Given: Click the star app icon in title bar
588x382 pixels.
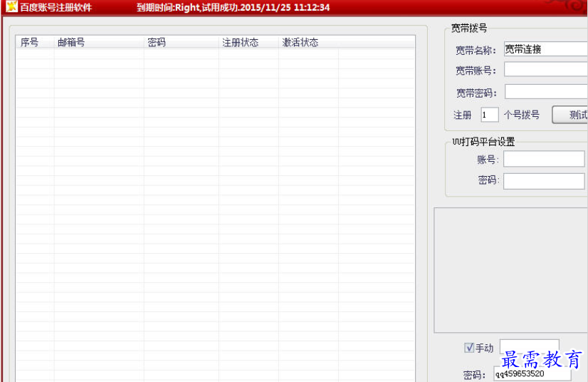Looking at the screenshot, I should pyautogui.click(x=11, y=6).
